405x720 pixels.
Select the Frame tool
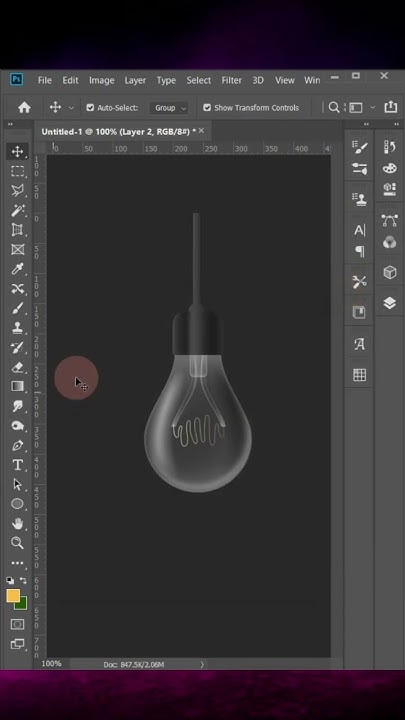[17, 249]
